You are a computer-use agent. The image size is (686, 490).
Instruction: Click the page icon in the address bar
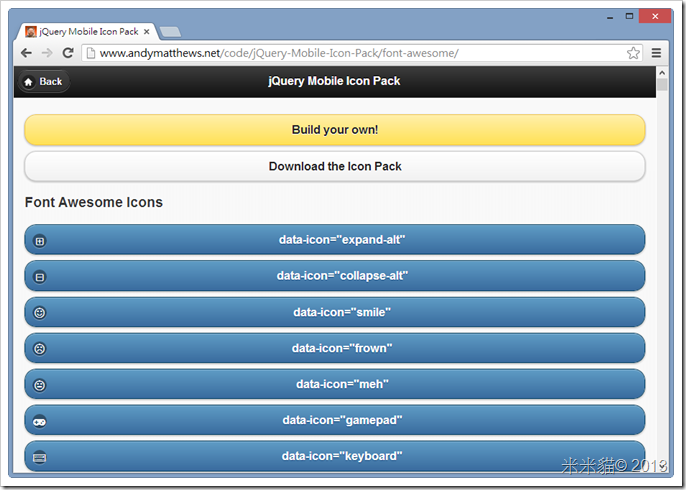point(91,53)
